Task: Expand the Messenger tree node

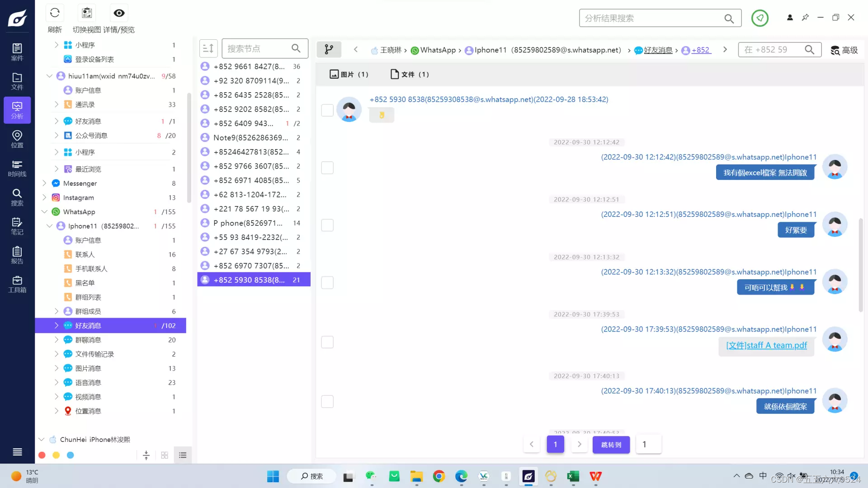Action: (x=44, y=183)
